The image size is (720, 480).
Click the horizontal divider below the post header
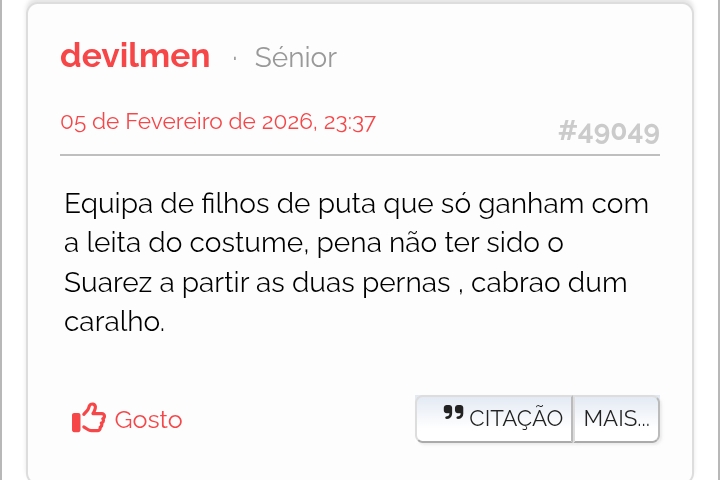tap(360, 155)
